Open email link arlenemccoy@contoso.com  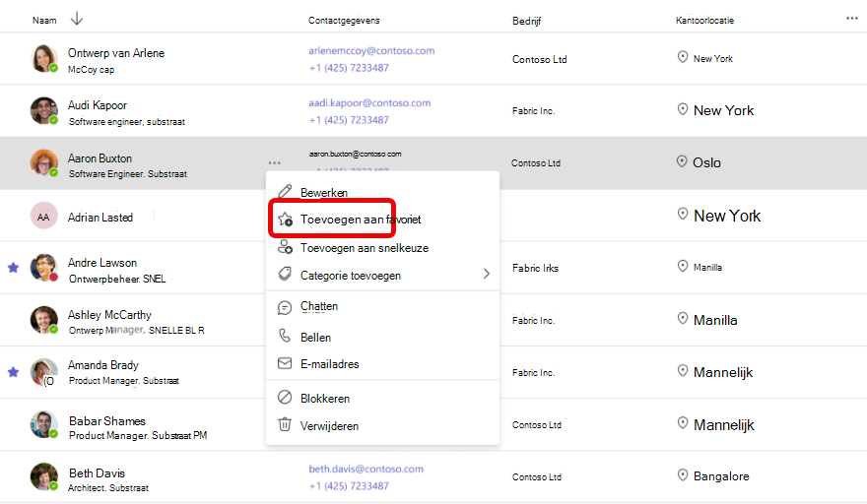pos(371,51)
